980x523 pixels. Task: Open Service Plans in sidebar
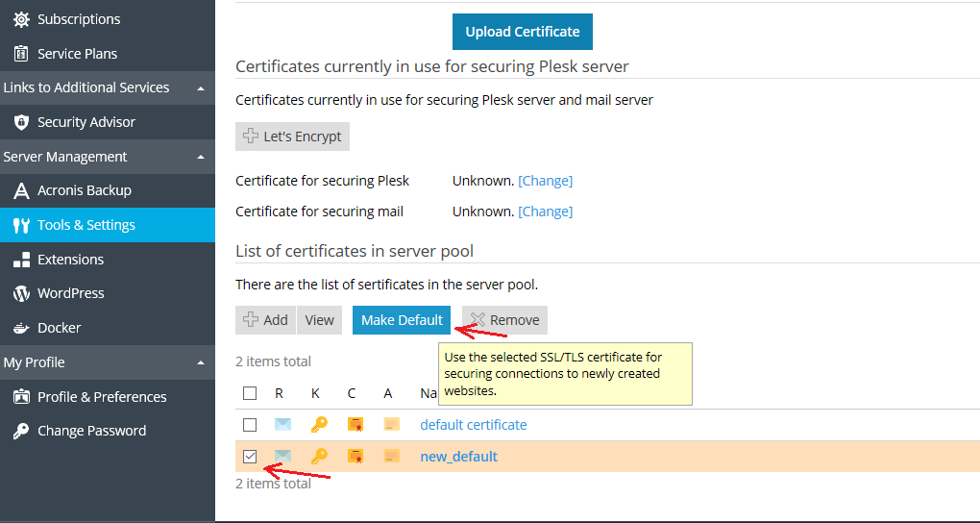[77, 54]
